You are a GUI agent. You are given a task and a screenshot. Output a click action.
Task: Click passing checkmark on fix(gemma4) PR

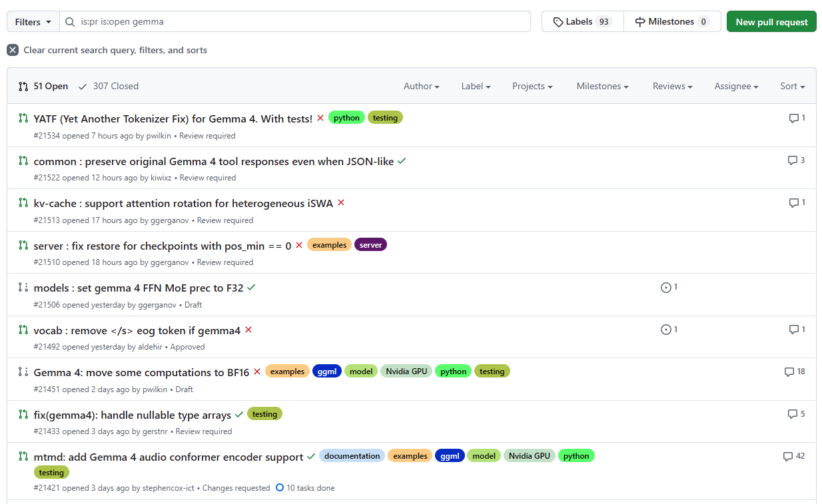coord(239,414)
